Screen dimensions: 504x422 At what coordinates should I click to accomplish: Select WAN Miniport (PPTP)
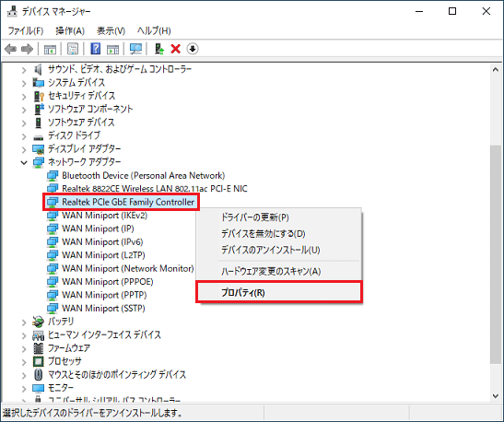(104, 295)
